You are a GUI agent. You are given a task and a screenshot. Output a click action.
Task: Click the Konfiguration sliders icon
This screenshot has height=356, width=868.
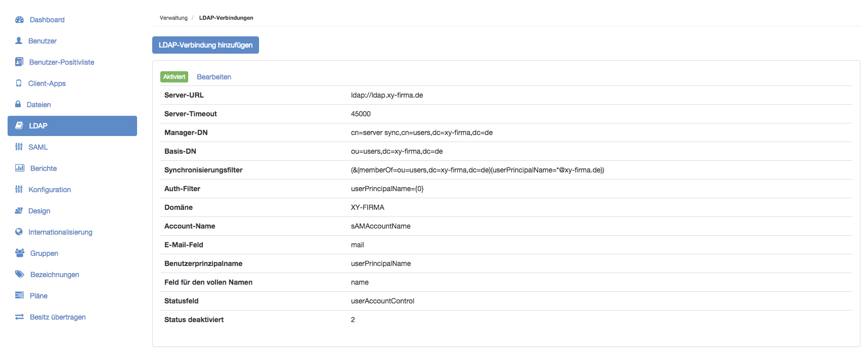click(19, 189)
